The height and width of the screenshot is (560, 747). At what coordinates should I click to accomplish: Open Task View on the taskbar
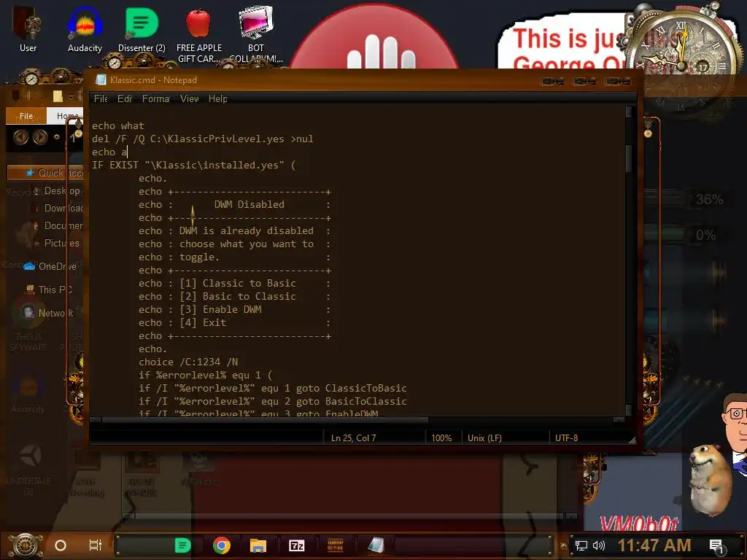(96, 545)
